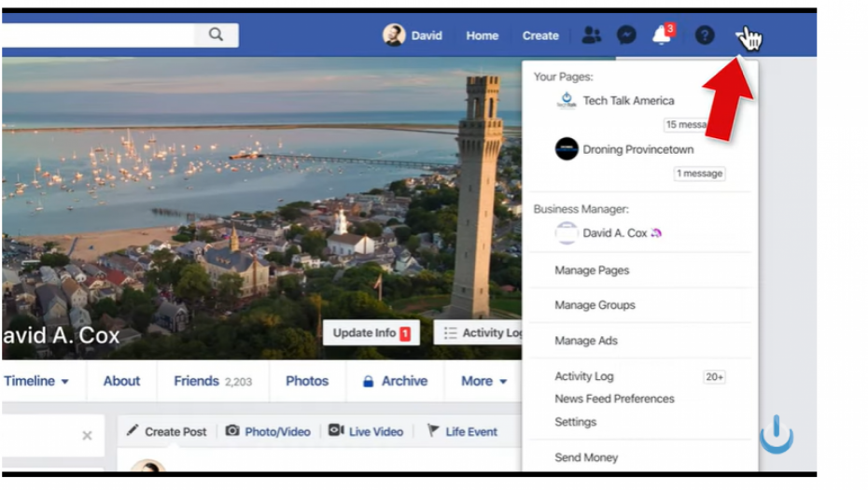
Task: Click the Home link in top bar
Action: (482, 35)
